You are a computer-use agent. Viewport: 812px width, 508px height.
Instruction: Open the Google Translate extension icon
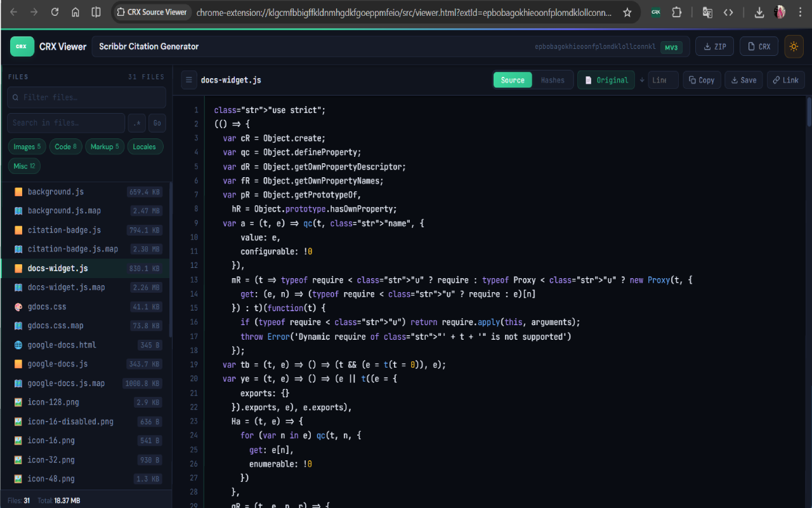pos(708,12)
